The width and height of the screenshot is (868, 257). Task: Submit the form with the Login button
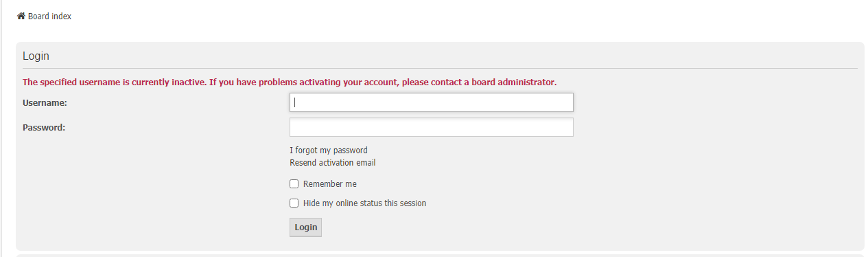tap(305, 227)
